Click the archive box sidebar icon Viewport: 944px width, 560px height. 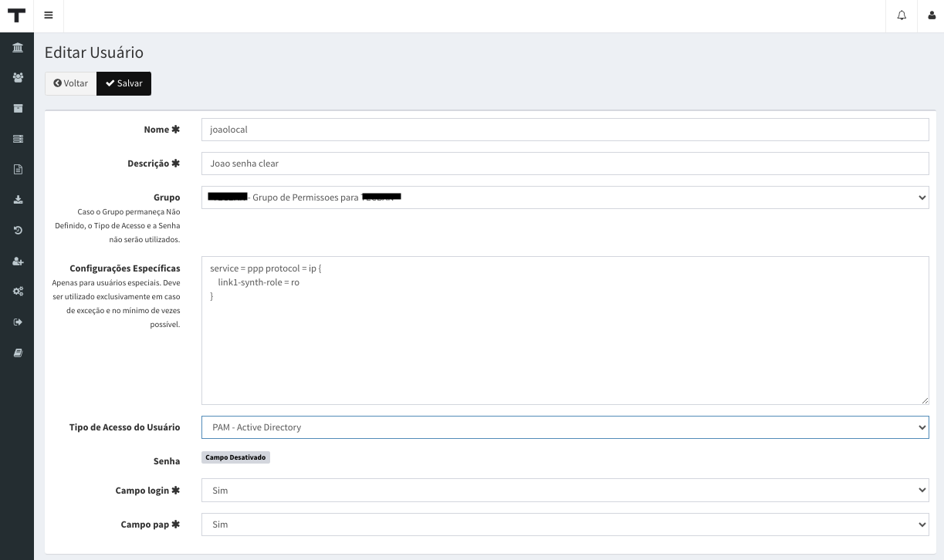point(18,109)
